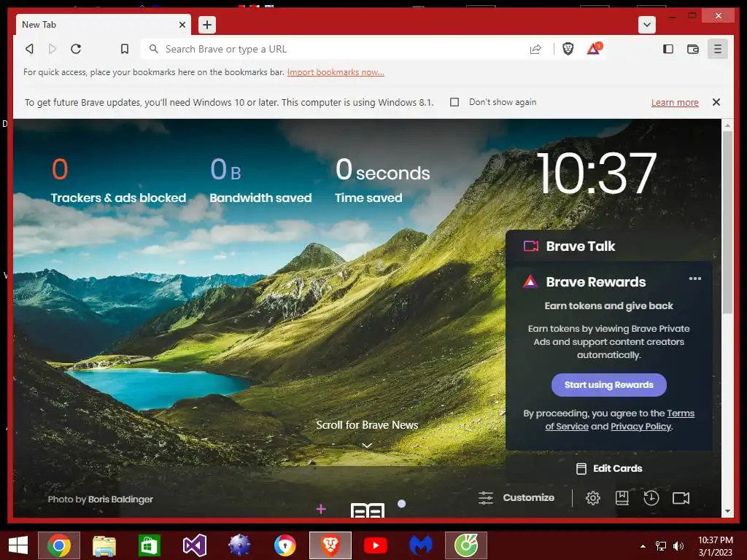Open Brave Rewards triangle icon in toolbar
Viewport: 747px width, 560px height.
tap(594, 48)
